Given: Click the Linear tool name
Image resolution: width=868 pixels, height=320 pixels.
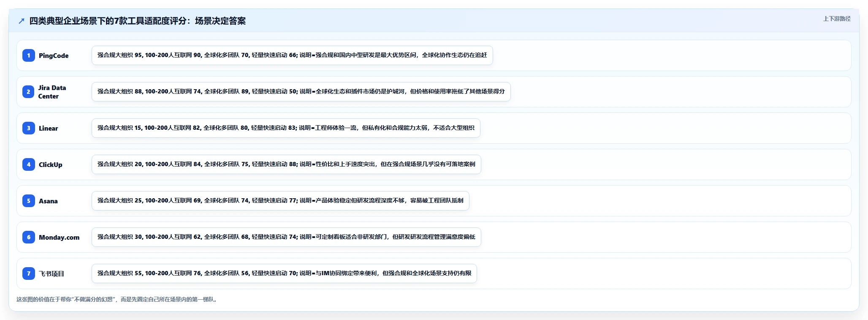Looking at the screenshot, I should click(x=49, y=129).
